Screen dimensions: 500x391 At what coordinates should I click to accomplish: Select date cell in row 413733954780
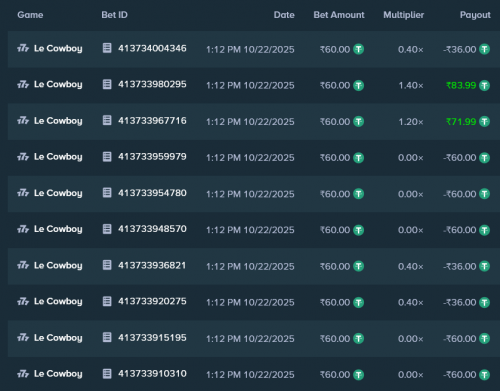point(250,194)
